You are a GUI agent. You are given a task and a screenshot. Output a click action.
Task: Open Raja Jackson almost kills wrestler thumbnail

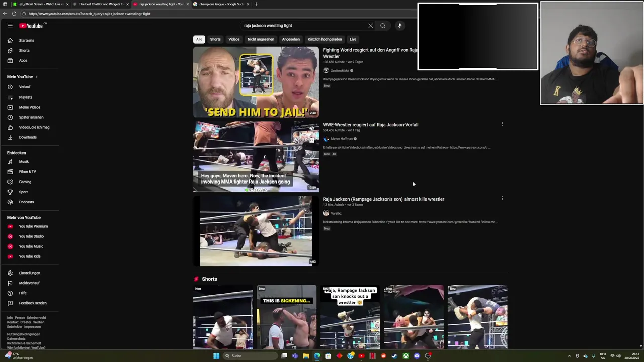[x=256, y=231]
